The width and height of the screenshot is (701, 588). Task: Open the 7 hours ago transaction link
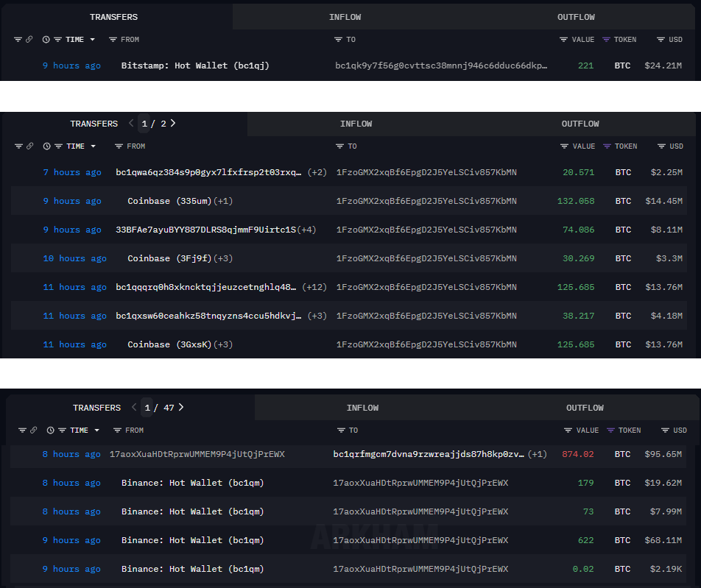tap(72, 172)
